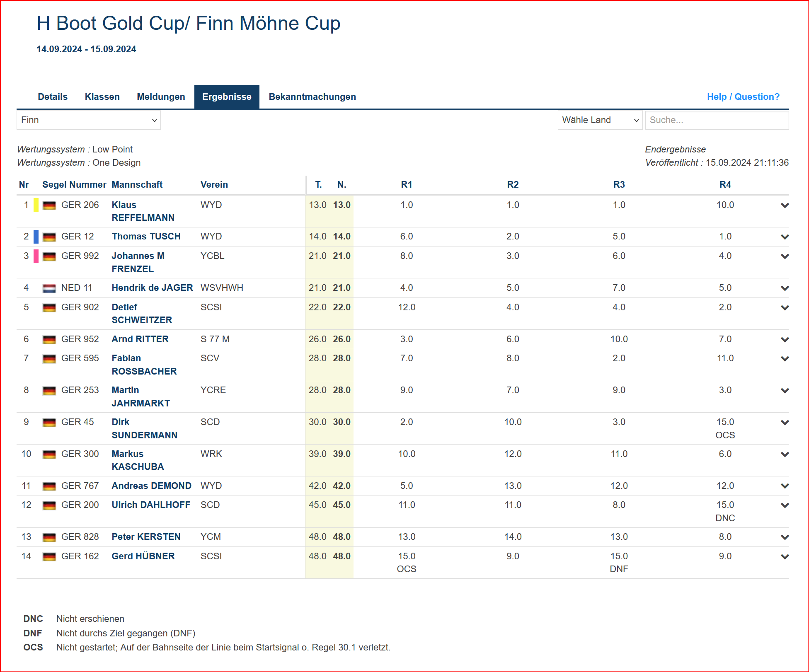This screenshot has width=809, height=672.
Task: Click the Dutch flag next to NED 11
Action: click(x=49, y=288)
